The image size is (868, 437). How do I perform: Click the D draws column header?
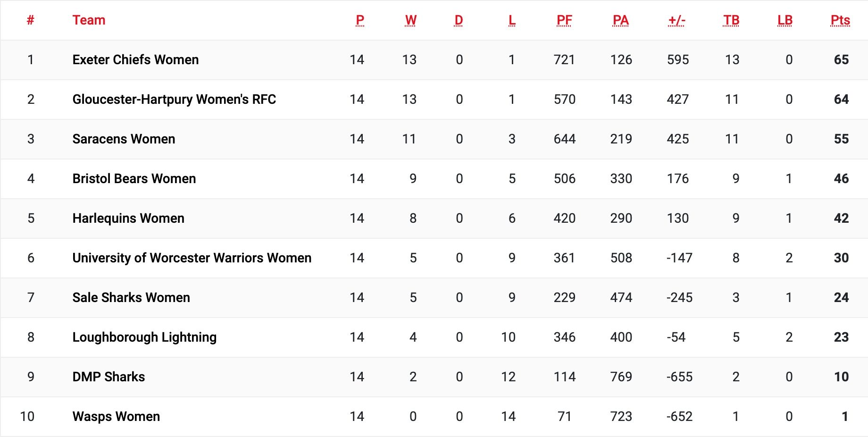point(459,20)
